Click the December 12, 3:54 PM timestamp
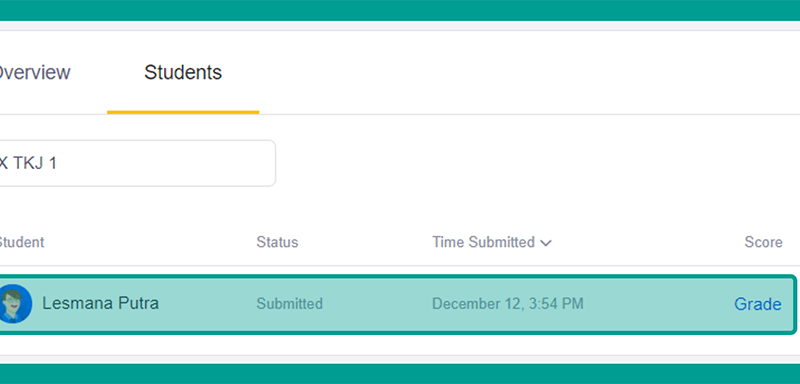The height and width of the screenshot is (384, 800). point(508,304)
